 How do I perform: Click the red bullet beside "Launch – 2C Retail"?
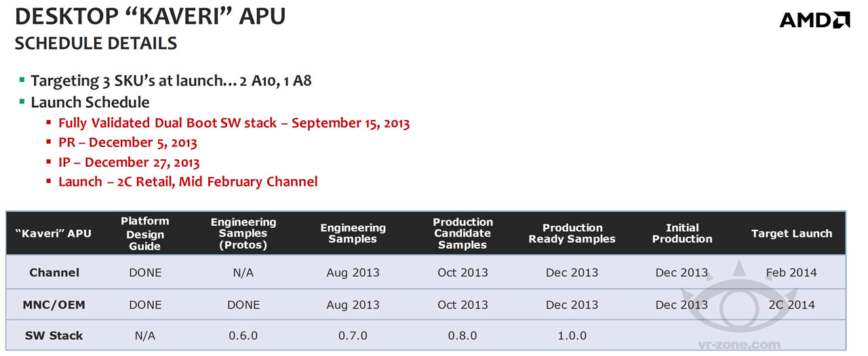coord(49,181)
